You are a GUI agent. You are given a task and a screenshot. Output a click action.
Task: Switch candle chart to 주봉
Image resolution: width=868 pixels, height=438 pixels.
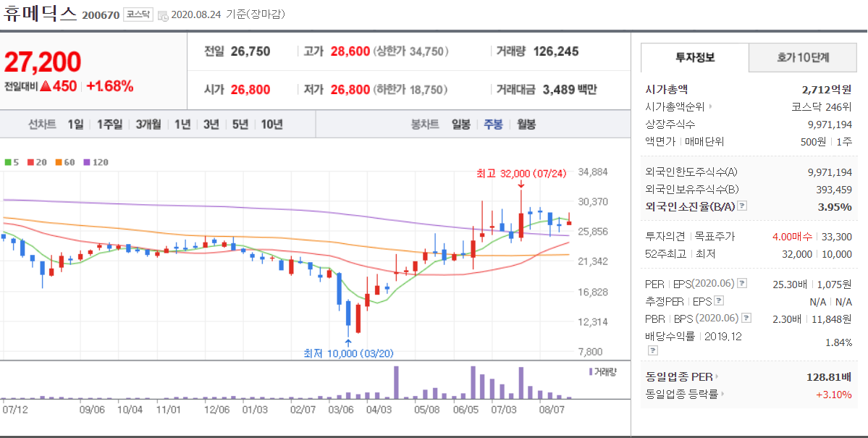pos(493,125)
